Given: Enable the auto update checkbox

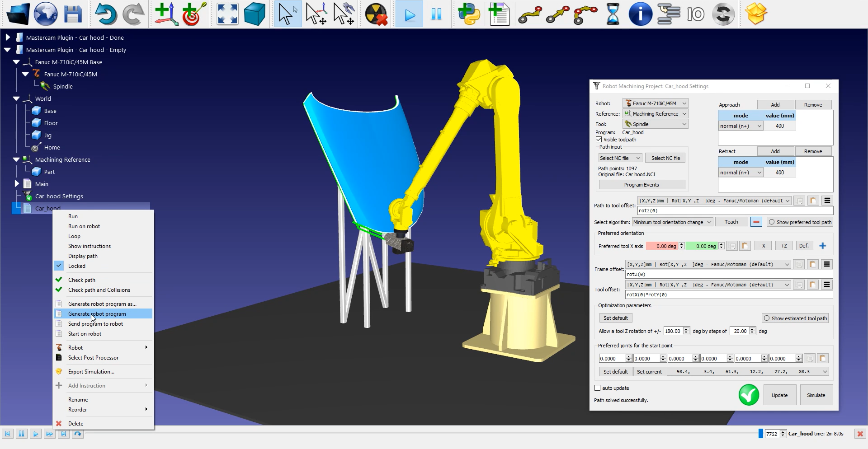Looking at the screenshot, I should click(598, 388).
